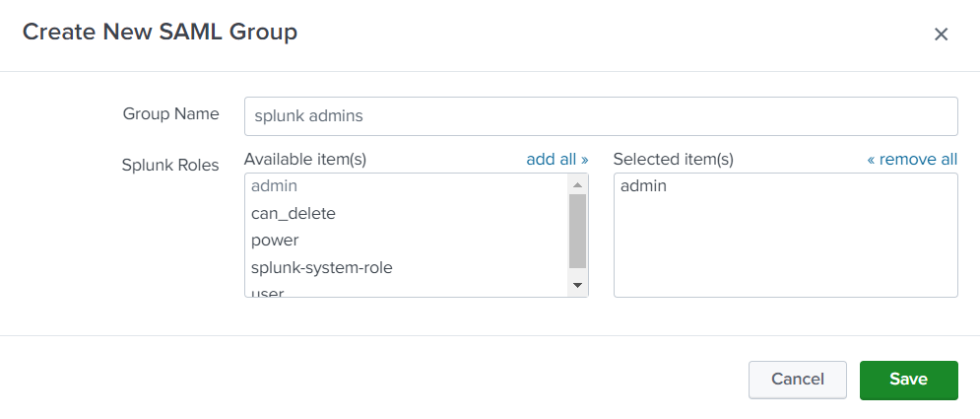Save the new SAML group
This screenshot has width=980, height=419.
pos(908,380)
